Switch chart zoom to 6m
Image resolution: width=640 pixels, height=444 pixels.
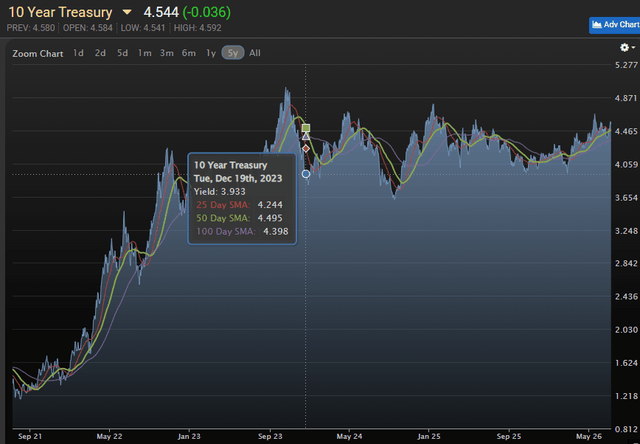click(189, 53)
